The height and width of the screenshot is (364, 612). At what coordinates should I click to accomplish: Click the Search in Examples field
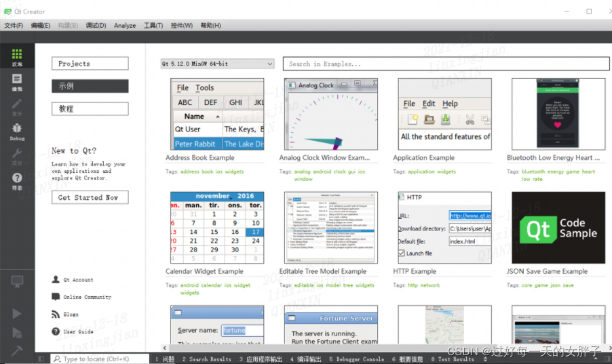coord(446,64)
